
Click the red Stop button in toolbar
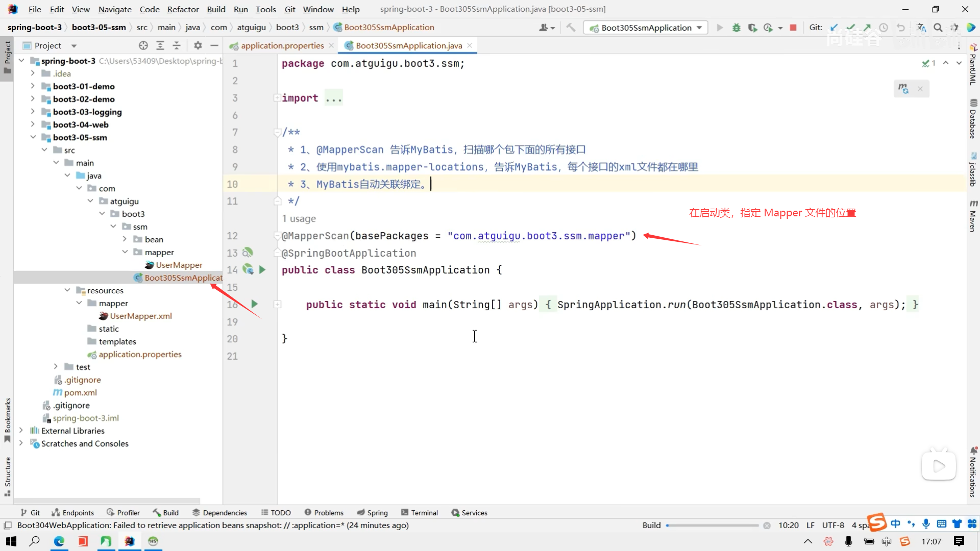point(793,28)
